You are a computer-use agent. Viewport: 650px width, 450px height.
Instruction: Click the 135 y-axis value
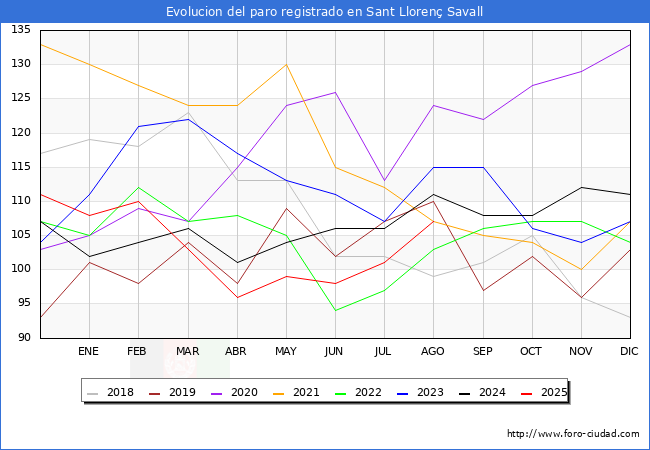coord(21,29)
